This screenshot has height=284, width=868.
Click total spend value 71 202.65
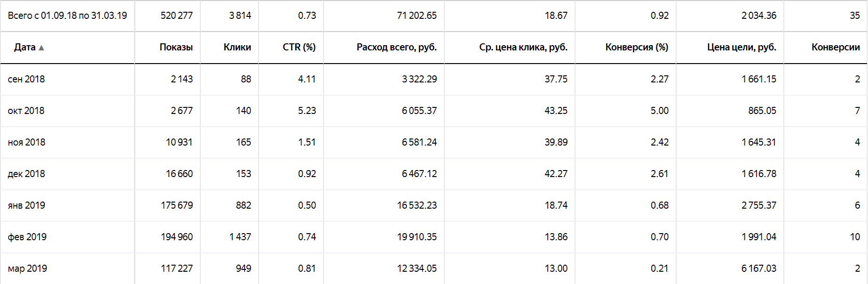[417, 16]
